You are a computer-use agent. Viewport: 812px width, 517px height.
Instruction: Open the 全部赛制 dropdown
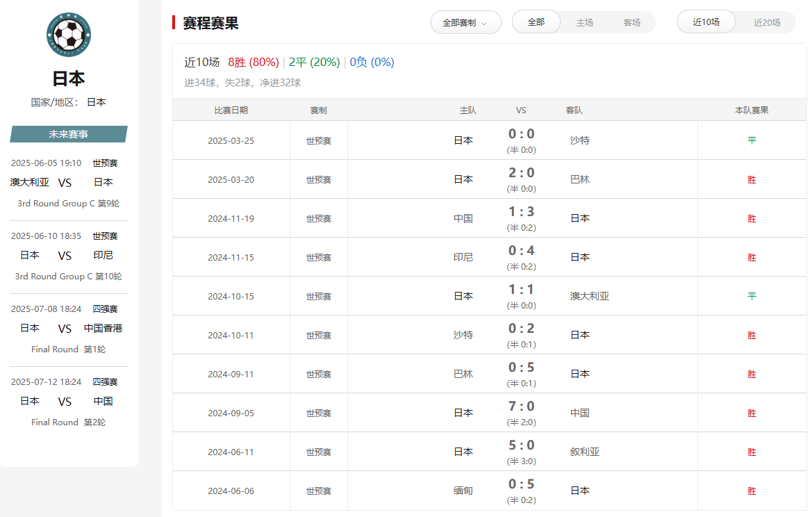tap(465, 22)
